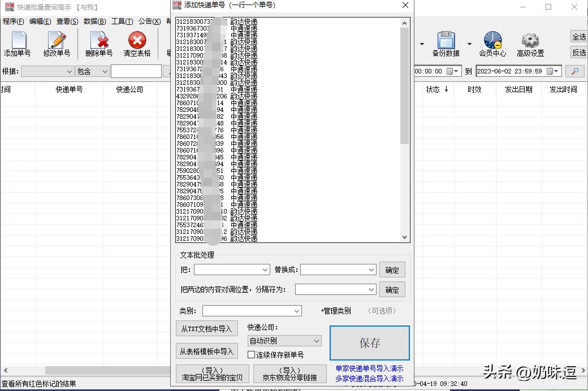Open the 数据(B) menu
The image size is (588, 391).
pos(94,21)
